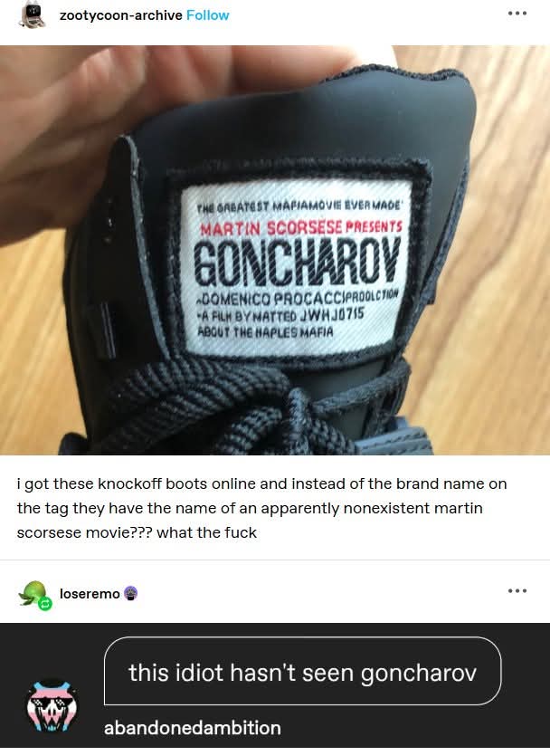
Task: Click the green reblog badge on loseremo's avatar
Action: [45, 604]
